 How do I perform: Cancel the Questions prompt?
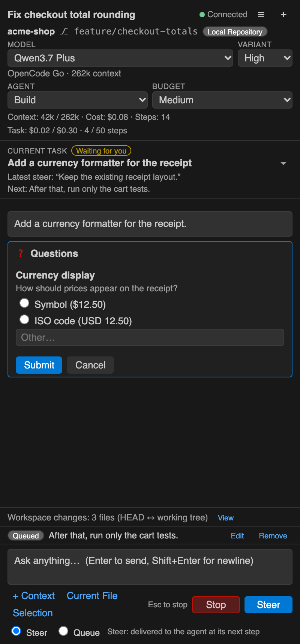coord(90,365)
